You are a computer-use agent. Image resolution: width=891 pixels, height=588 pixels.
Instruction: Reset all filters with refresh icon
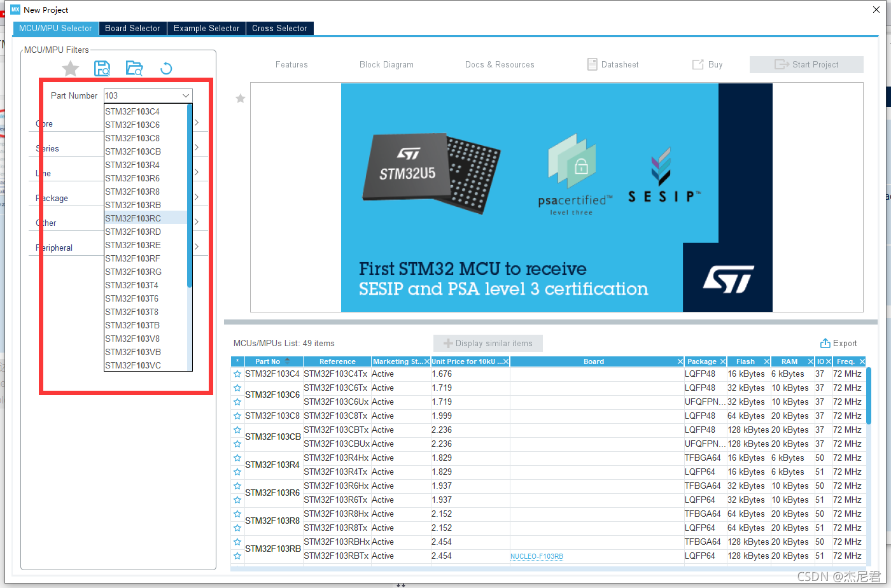coord(166,69)
